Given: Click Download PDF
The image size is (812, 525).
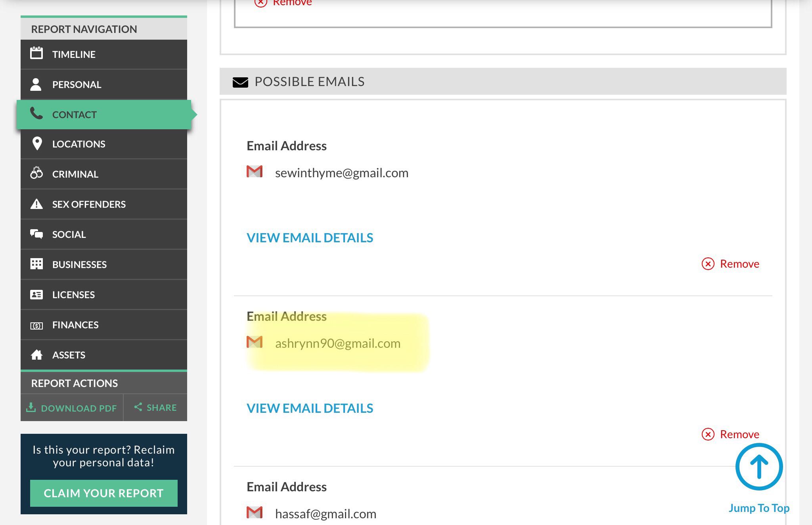Looking at the screenshot, I should (x=72, y=408).
